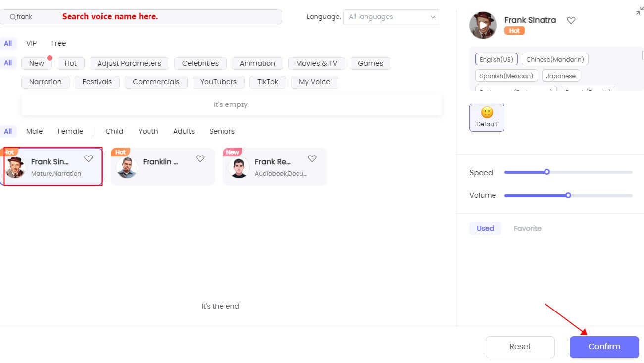
Task: Click Frank Re... voice avatar thumbnail
Action: coord(239,167)
